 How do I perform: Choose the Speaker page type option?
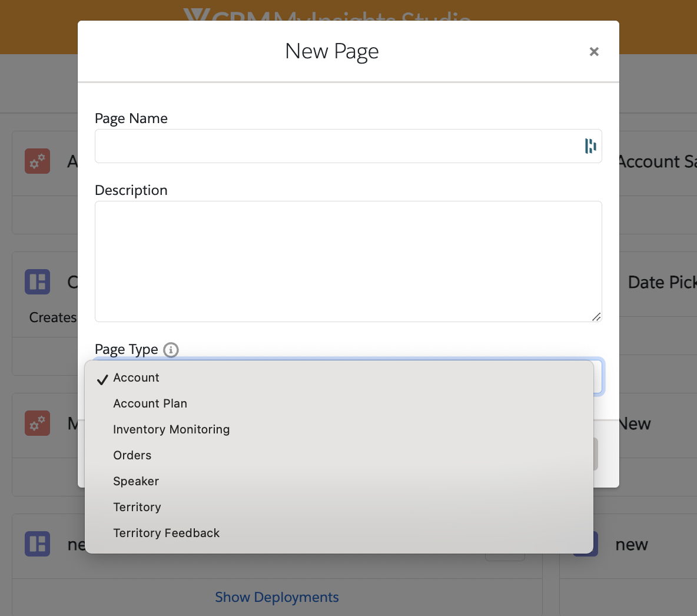click(x=136, y=482)
